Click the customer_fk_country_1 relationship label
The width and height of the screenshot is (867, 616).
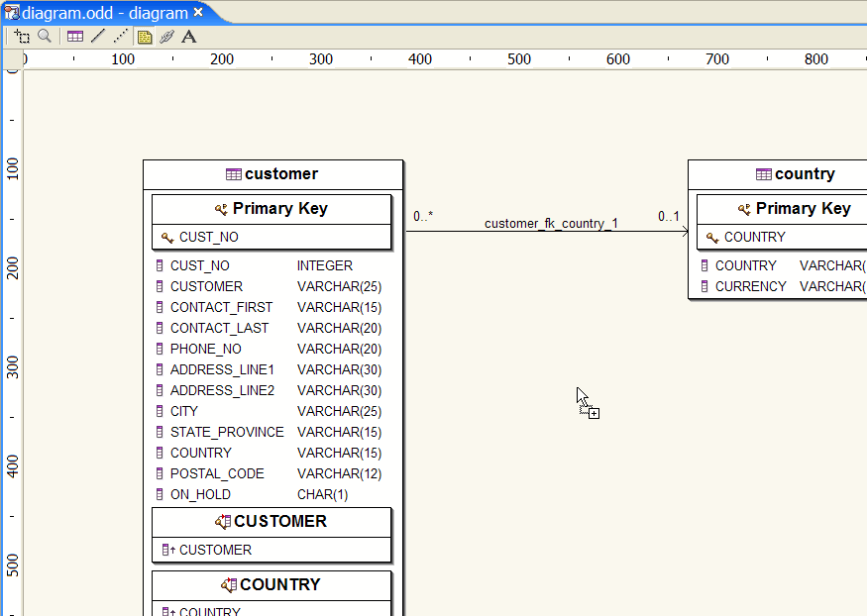551,224
